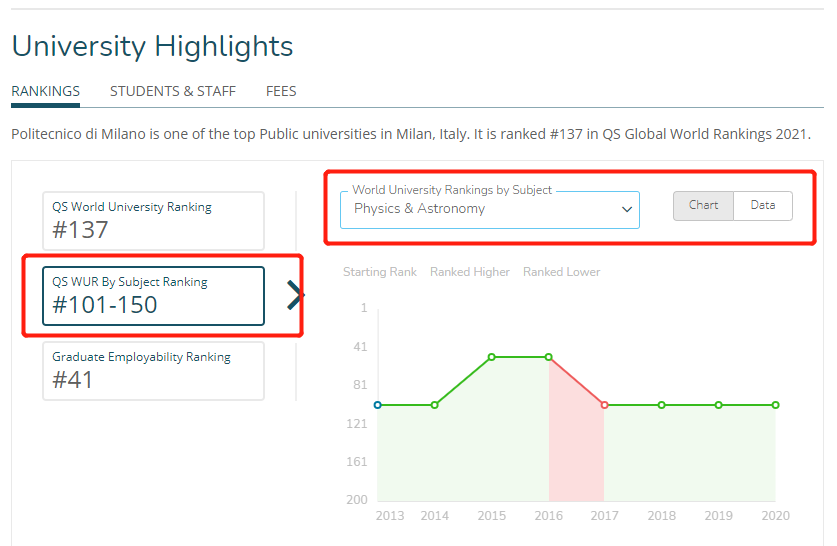Open the FEES tab
The height and width of the screenshot is (546, 837).
pos(281,91)
